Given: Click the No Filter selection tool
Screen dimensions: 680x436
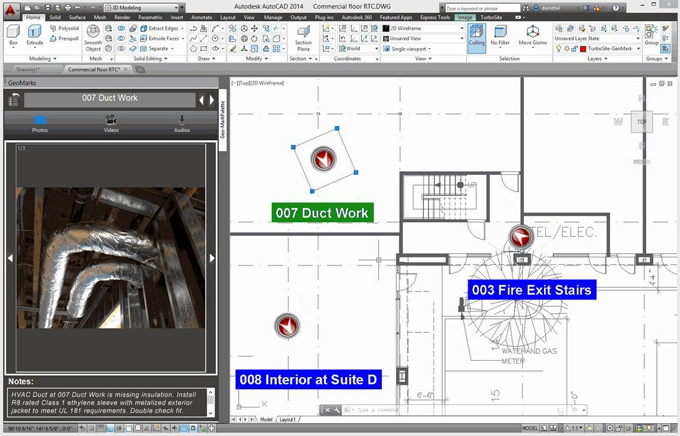Looking at the screenshot, I should tap(500, 35).
